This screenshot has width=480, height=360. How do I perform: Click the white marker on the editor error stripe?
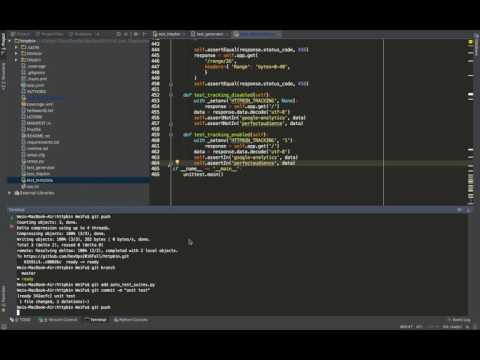pos(470,95)
